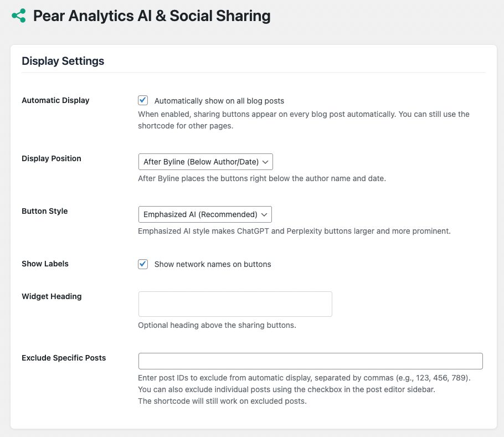The height and width of the screenshot is (437, 504).
Task: Click the chevron on the Button Style selector
Action: pyautogui.click(x=265, y=214)
